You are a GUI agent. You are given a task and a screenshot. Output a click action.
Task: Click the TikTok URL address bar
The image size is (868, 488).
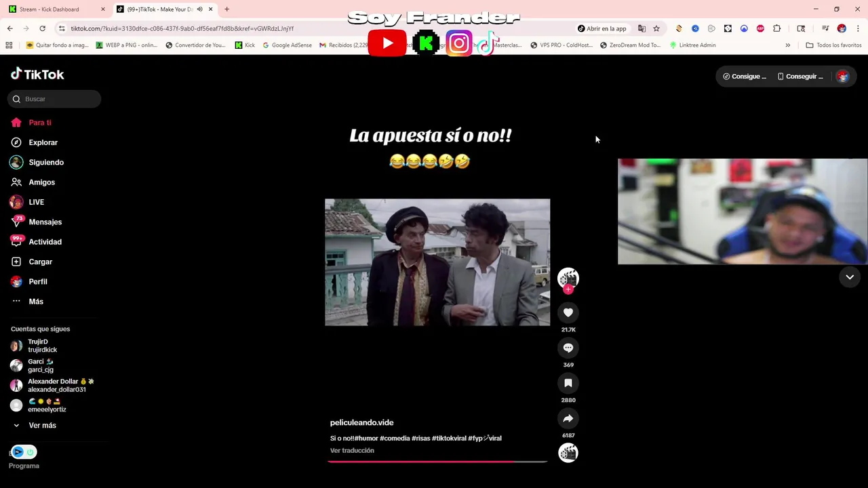coord(312,28)
